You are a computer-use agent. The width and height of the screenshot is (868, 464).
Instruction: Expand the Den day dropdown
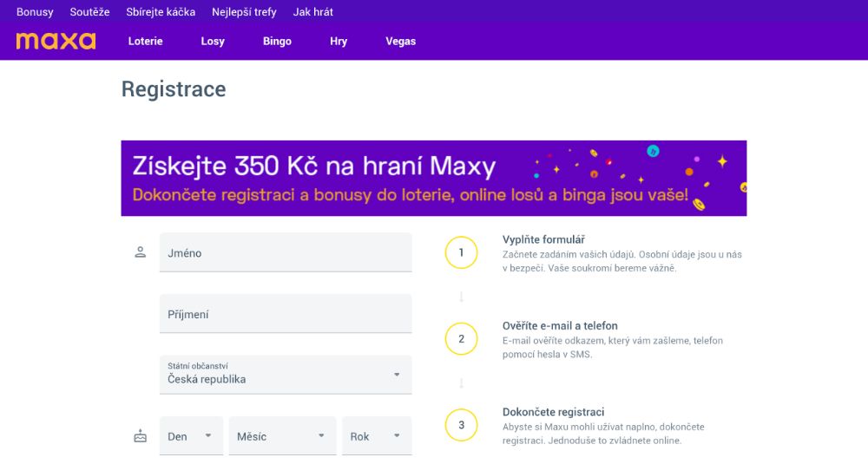click(191, 436)
